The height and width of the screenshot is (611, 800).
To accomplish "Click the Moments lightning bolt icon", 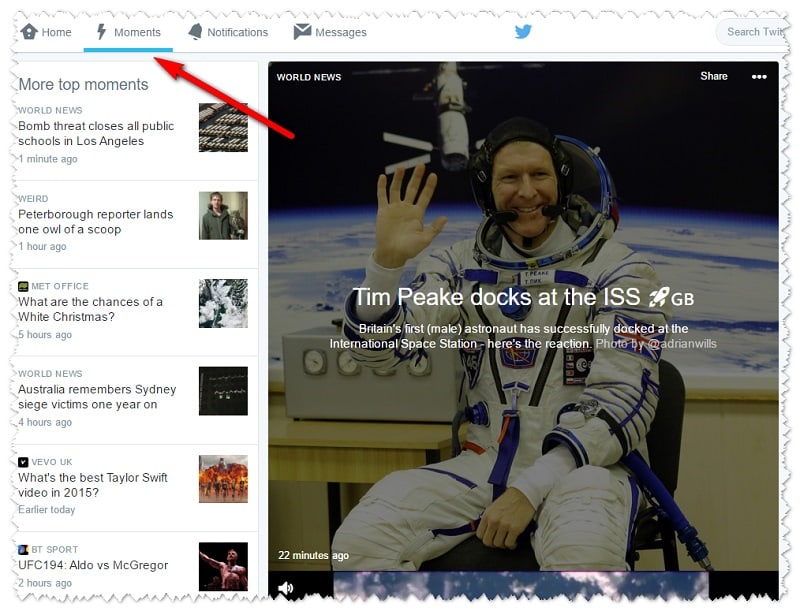I will [102, 32].
